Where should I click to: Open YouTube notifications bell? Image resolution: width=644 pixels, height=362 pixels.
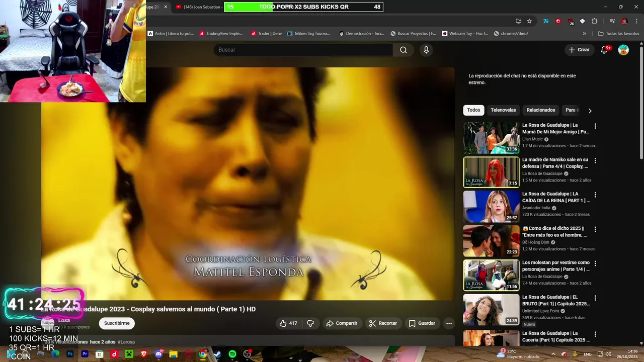click(604, 50)
